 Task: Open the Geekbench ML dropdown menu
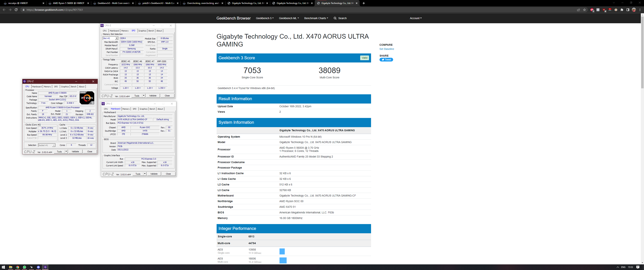(x=289, y=18)
